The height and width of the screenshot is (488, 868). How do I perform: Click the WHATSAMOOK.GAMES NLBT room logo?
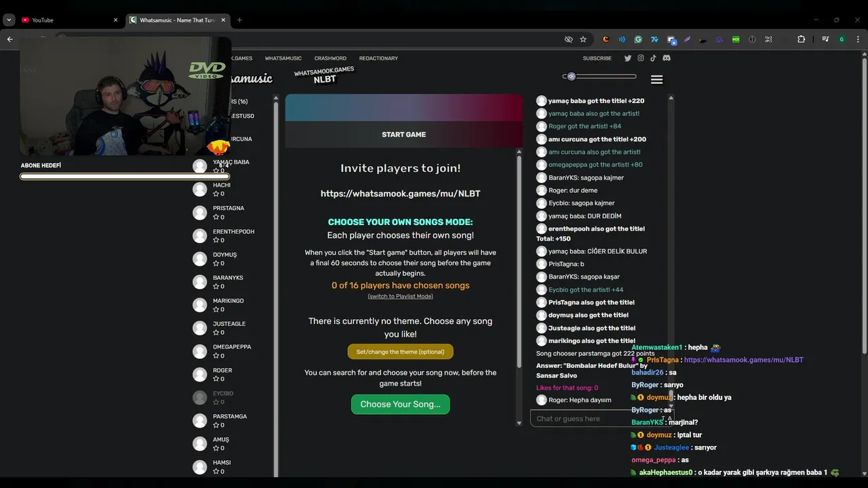[324, 75]
